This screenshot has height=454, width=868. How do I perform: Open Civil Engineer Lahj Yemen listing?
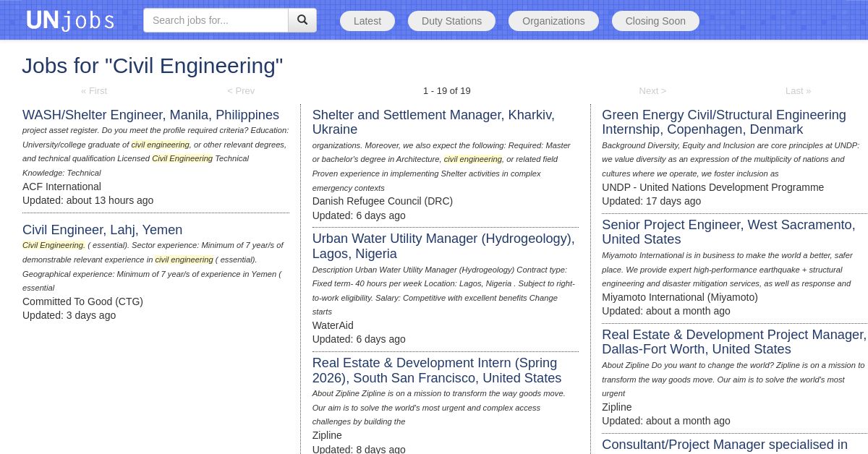102,230
